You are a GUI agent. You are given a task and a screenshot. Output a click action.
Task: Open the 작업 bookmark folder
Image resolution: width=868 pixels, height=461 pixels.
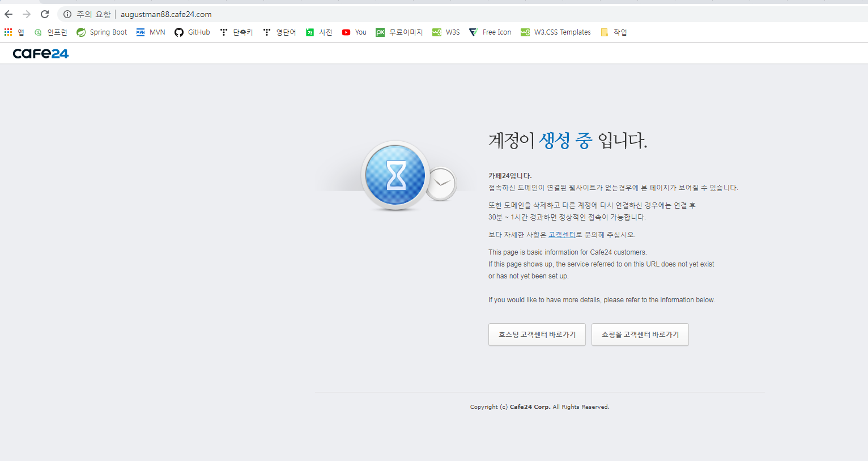[x=614, y=32]
